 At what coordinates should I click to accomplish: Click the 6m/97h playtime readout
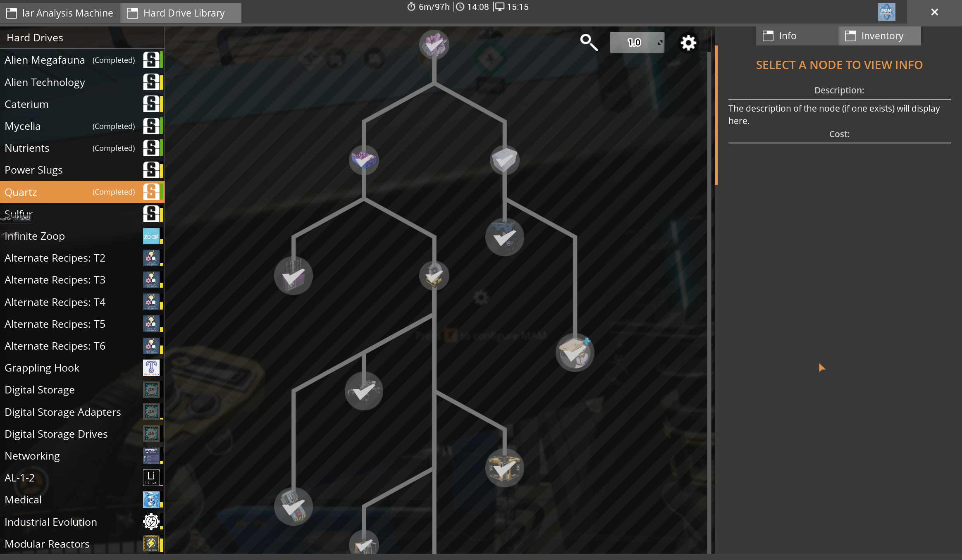(x=428, y=7)
